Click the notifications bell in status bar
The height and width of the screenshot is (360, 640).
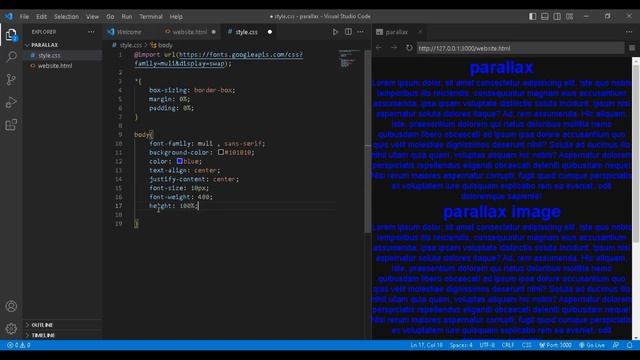point(630,345)
